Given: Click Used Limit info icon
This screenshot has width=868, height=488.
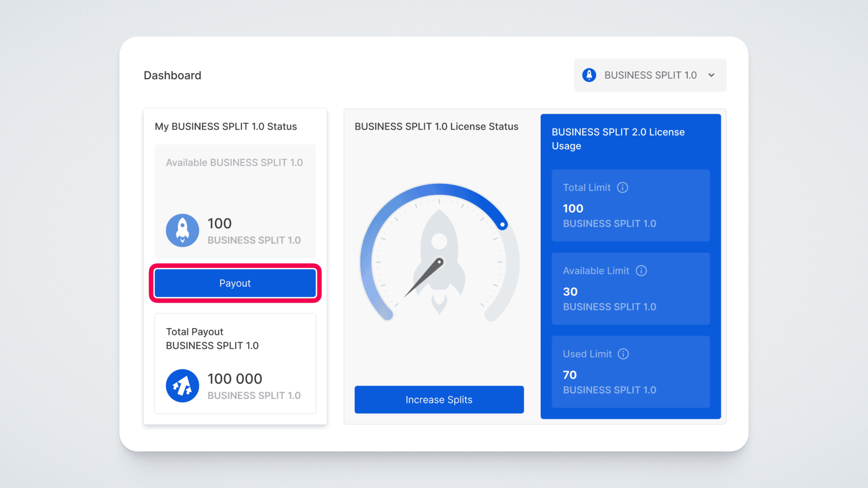Looking at the screenshot, I should (623, 354).
